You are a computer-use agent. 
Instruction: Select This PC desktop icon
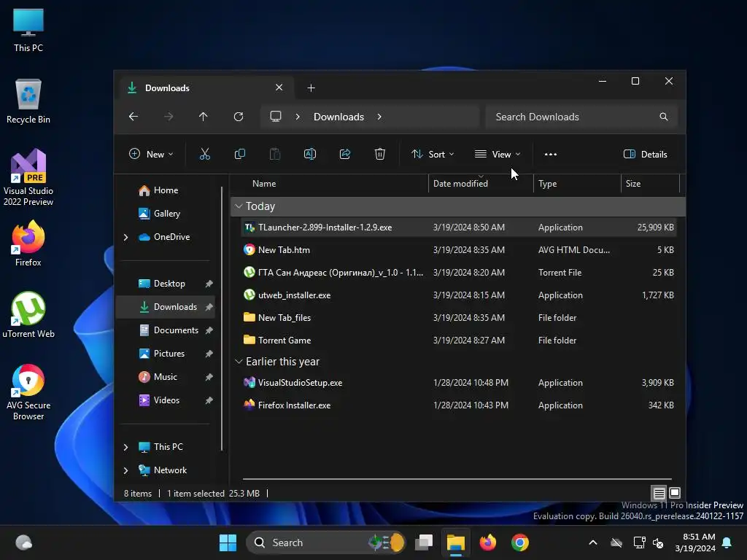pyautogui.click(x=28, y=30)
